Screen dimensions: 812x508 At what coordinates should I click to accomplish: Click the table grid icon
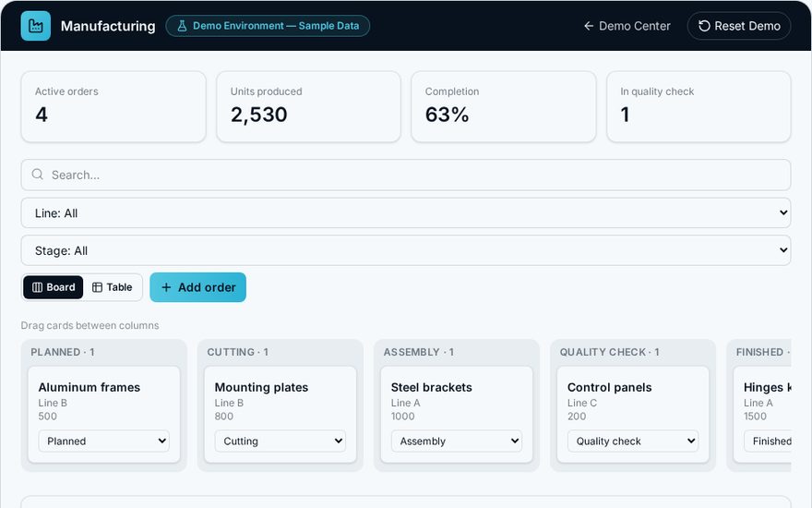pos(97,287)
